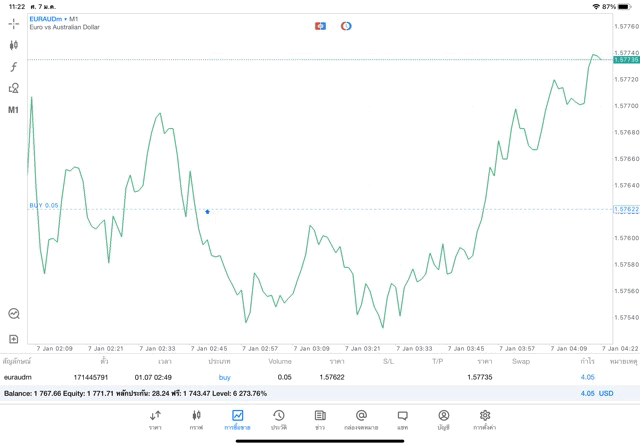
Task: Switch to the Trade tab
Action: [x=238, y=420]
